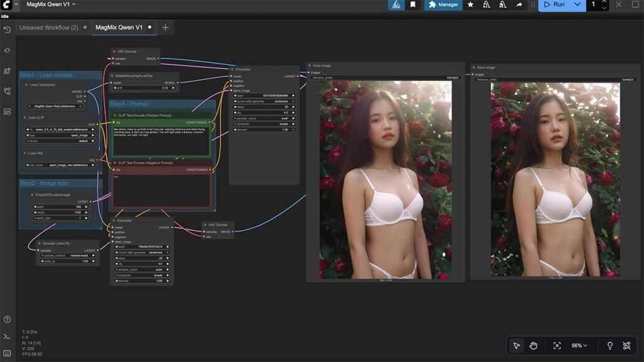Select the hand pan tool
The width and height of the screenshot is (644, 362).
point(533,346)
